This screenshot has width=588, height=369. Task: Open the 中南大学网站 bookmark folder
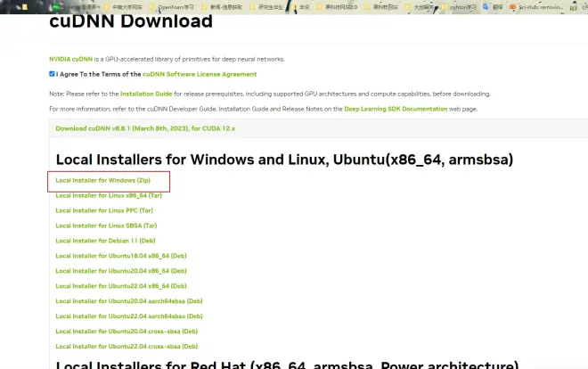[x=123, y=7]
